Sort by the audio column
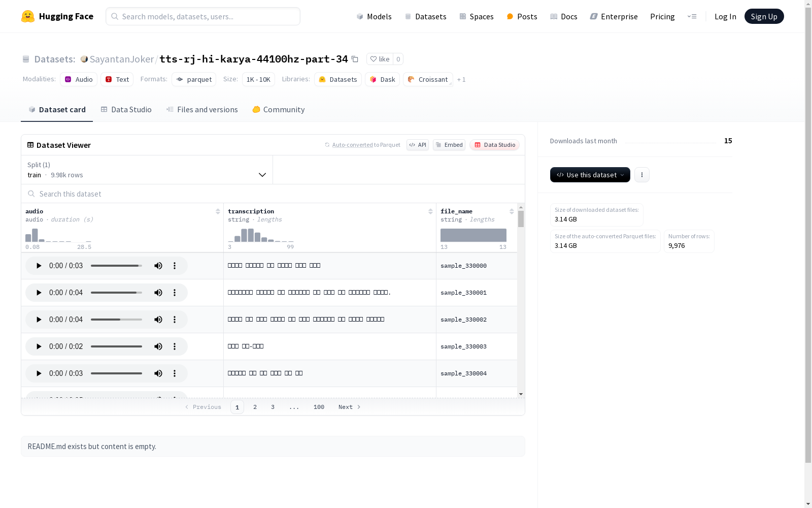This screenshot has width=812, height=508. (218, 211)
